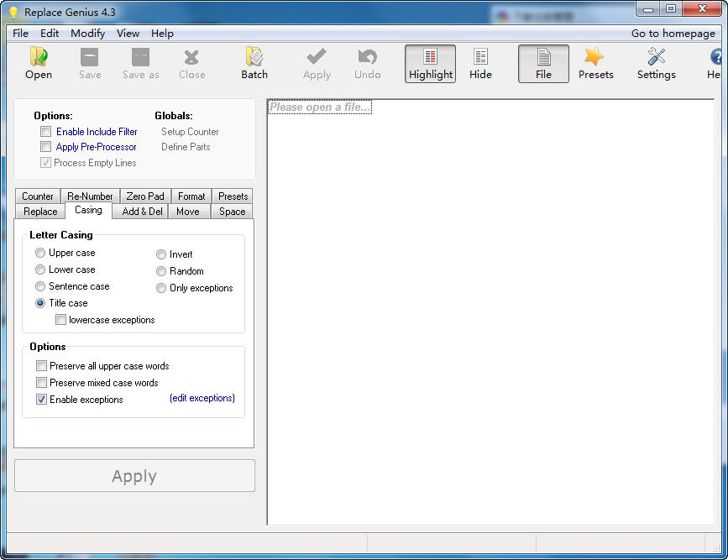Click the text area reading Please open a file
Screen dimensions: 728x560
click(319, 107)
